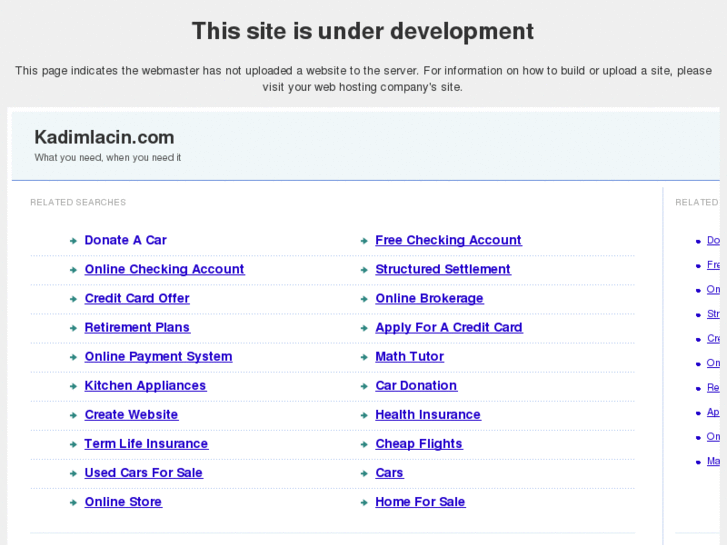Click the arrow icon beside Cheap Flights
Screen dimensions: 727x545
[364, 444]
